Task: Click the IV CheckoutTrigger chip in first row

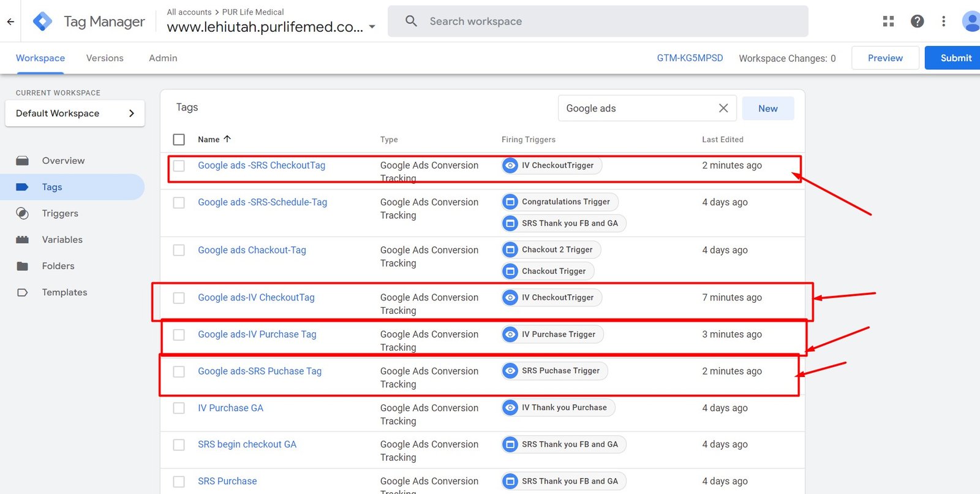Action: click(552, 165)
